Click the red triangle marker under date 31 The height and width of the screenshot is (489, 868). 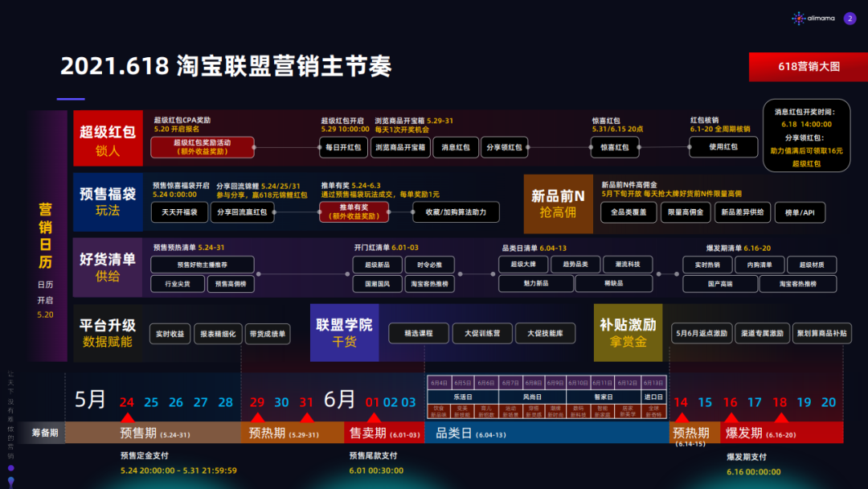tap(307, 417)
